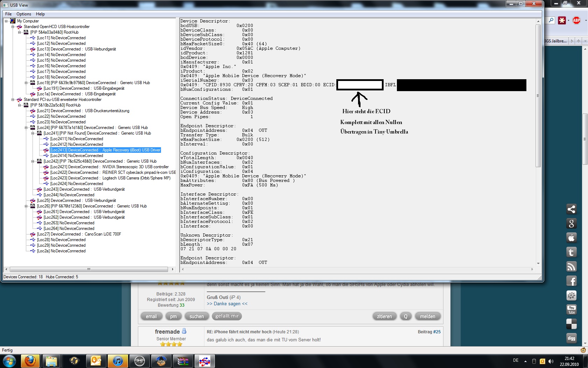Collapse the Loc24 Generic USB Hub node

click(x=26, y=128)
